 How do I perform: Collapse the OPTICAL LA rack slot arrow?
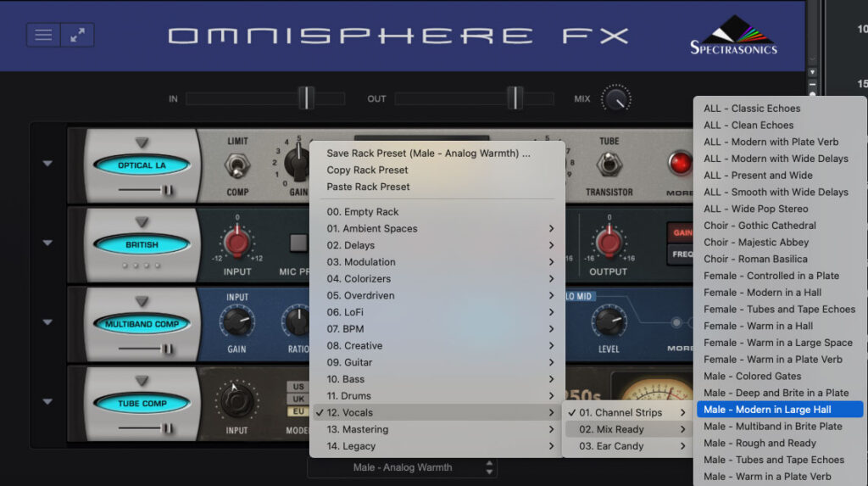(x=47, y=164)
